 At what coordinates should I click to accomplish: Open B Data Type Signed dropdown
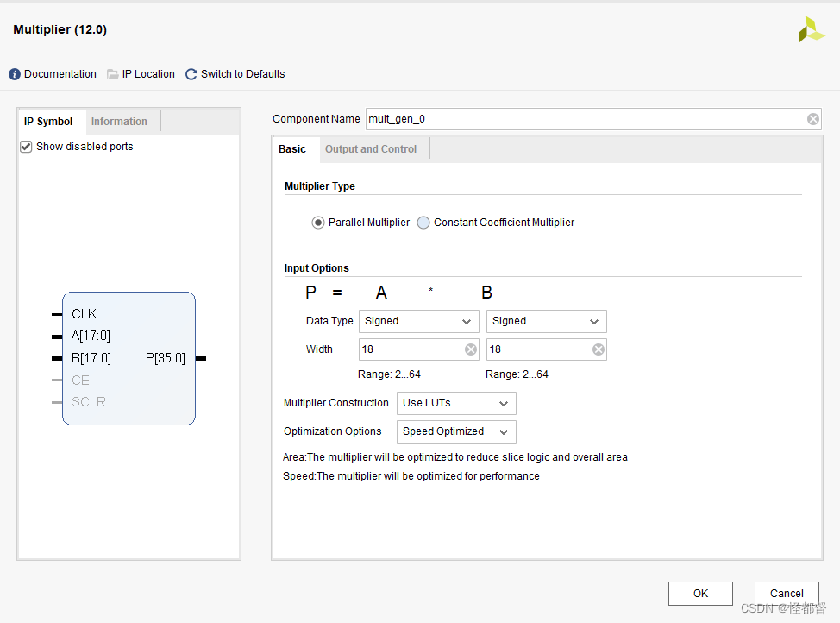(546, 321)
